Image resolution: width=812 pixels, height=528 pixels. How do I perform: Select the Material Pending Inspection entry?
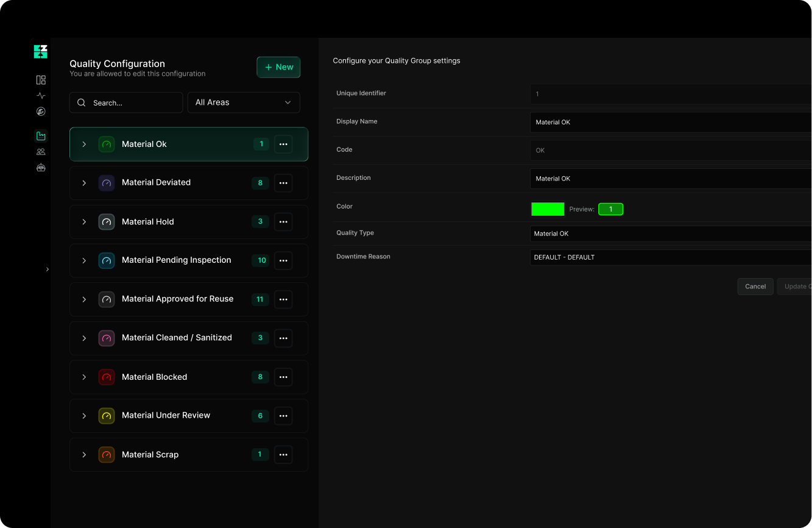176,260
